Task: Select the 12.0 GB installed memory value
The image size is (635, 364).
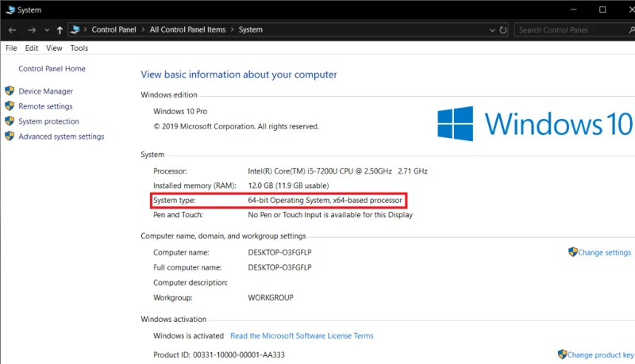Action: 288,186
